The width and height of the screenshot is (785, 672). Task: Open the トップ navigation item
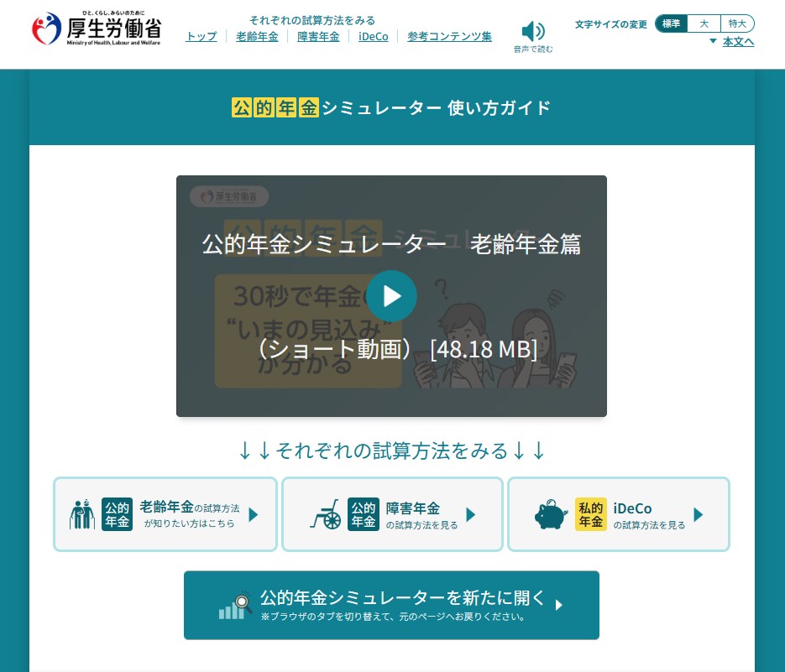click(x=201, y=37)
